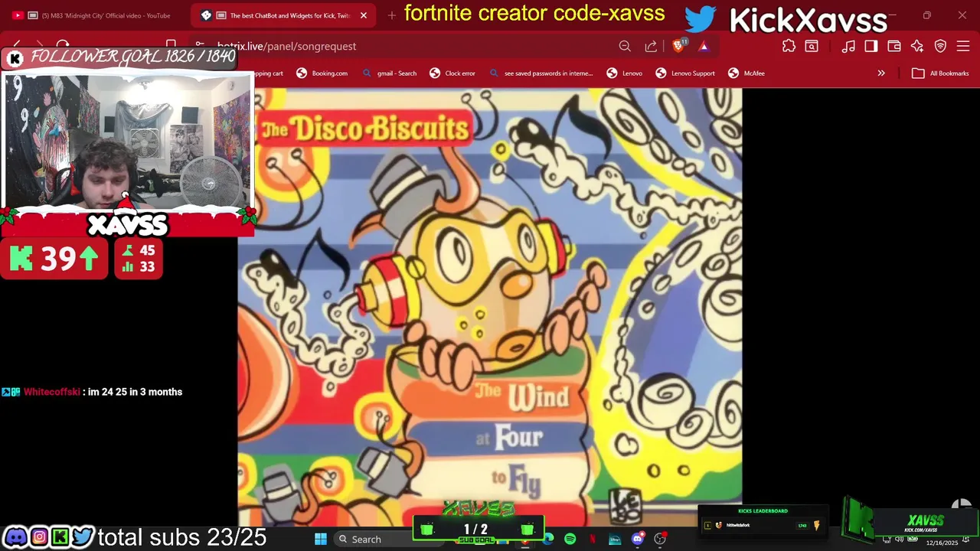Switch to the M83 Midnight City YouTube tab

(x=98, y=15)
